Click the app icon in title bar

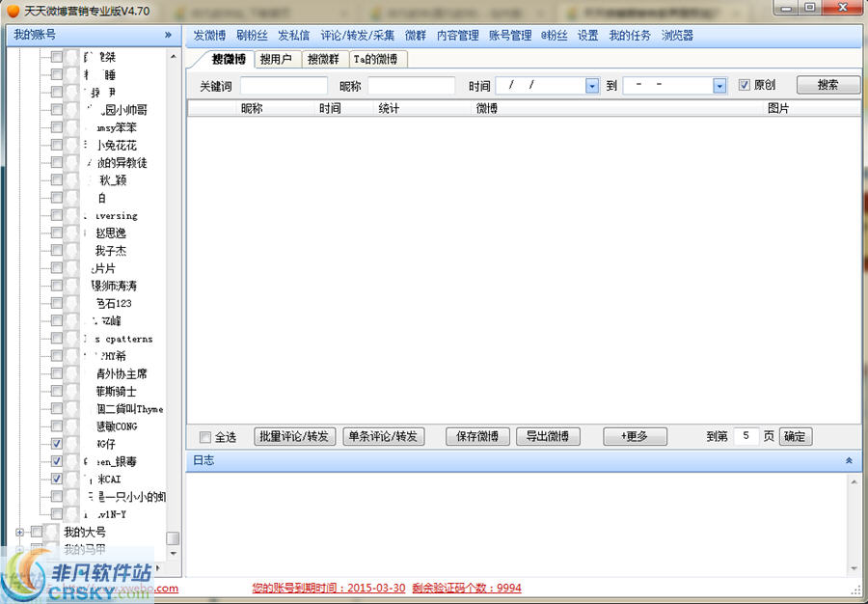tap(13, 9)
